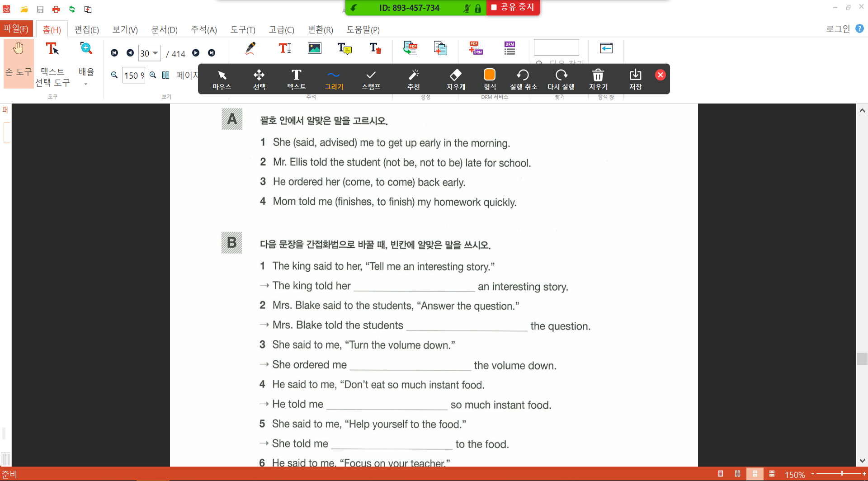Click the 150% zoom value field in ribbon
This screenshot has width=868, height=481.
click(x=133, y=75)
